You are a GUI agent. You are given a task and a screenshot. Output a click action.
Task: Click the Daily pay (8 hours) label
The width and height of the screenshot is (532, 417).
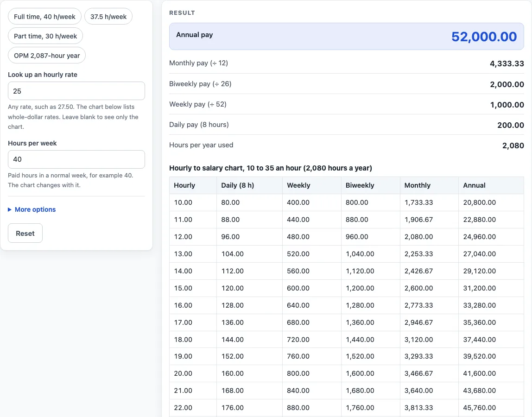[199, 125]
